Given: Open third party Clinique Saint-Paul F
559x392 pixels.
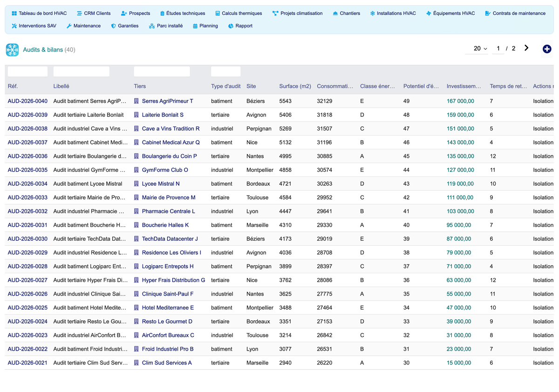Looking at the screenshot, I should (x=168, y=294).
